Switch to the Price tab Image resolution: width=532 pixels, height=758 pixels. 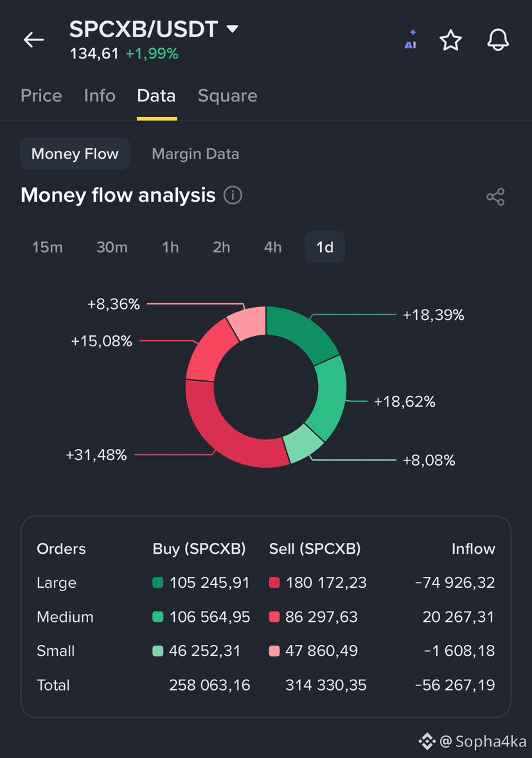[x=41, y=96]
